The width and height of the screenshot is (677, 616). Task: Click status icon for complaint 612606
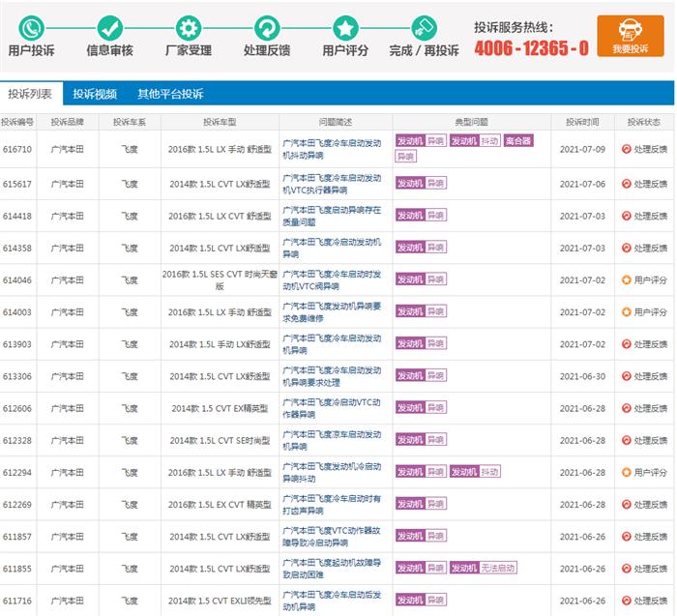(626, 408)
